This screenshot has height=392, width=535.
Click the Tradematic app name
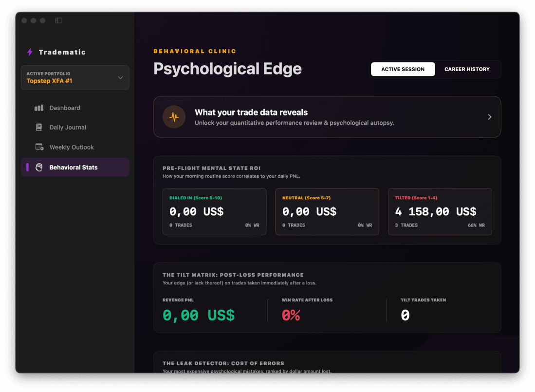62,52
